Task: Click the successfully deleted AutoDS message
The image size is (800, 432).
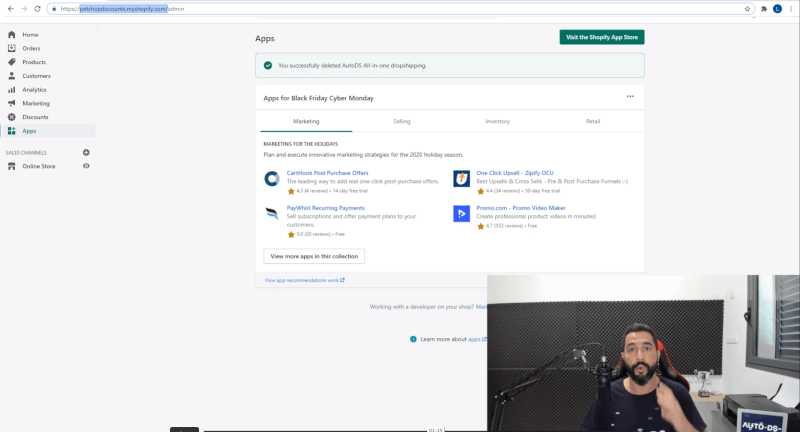Action: tap(352, 65)
